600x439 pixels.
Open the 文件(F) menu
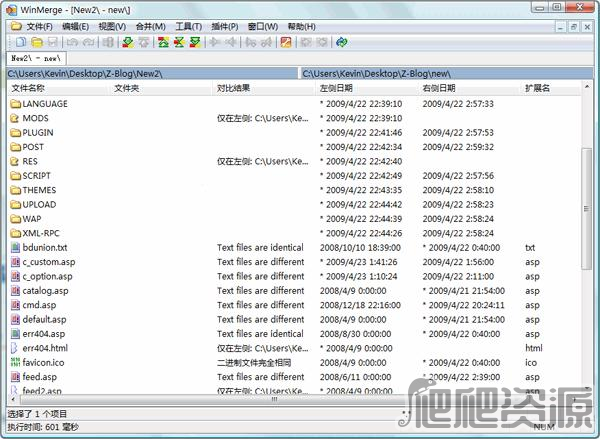[39, 27]
